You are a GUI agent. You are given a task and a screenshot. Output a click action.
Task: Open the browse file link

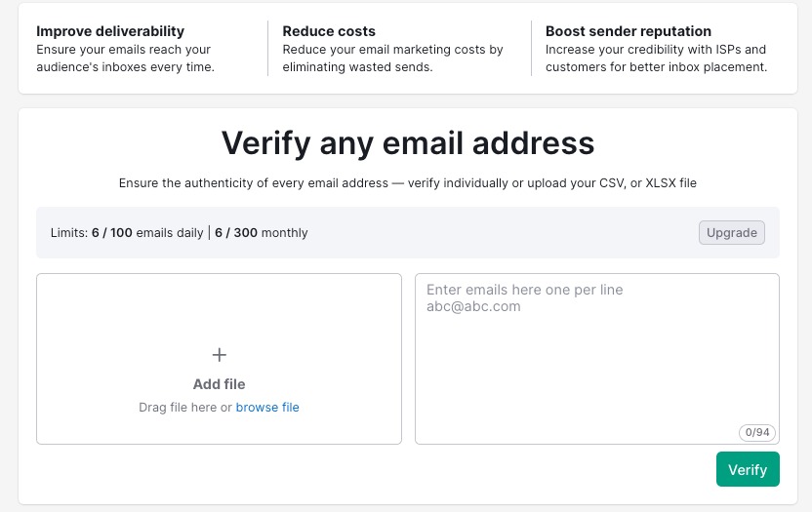pos(267,408)
